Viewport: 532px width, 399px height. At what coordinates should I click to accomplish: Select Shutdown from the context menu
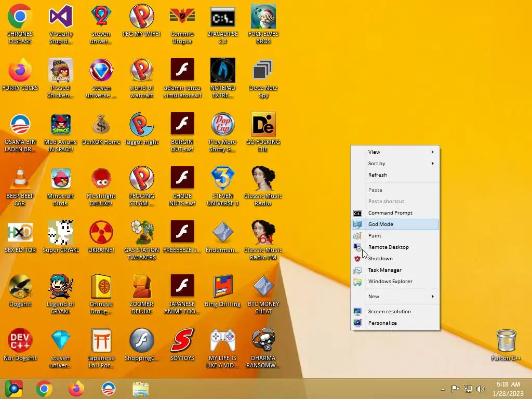pos(395,259)
